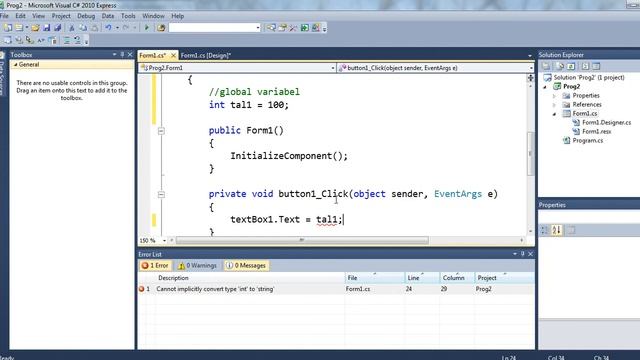640x360 pixels.
Task: Click the Add New Item toolbar icon
Action: point(19,28)
